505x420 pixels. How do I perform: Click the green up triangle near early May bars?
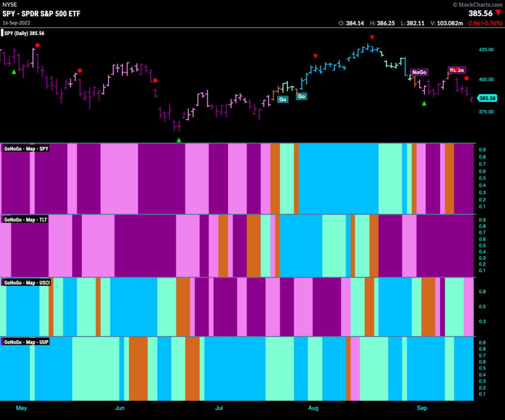(x=14, y=72)
